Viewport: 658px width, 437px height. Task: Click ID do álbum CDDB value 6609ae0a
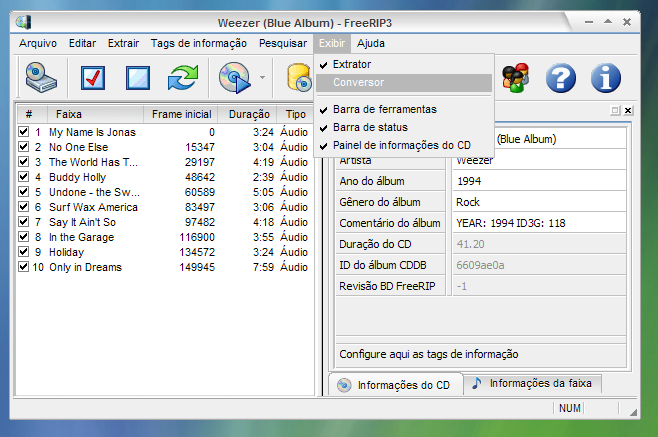[x=540, y=265]
